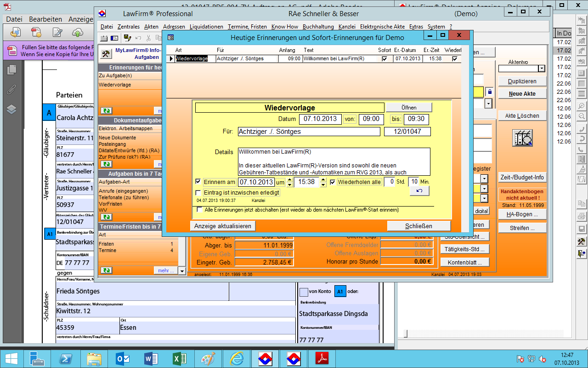This screenshot has height=368, width=588.
Task: Open the Buchhaltung menu
Action: [x=318, y=27]
